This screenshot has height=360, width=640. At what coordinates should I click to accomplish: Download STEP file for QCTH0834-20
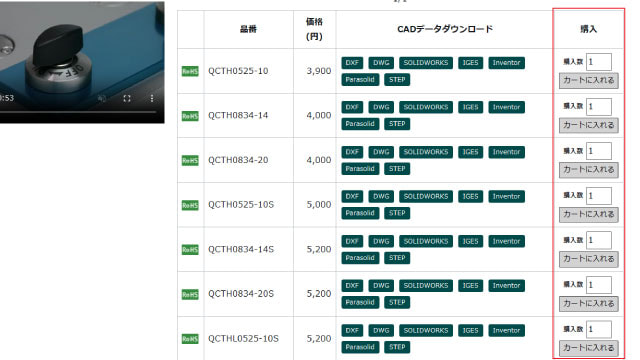(397, 169)
